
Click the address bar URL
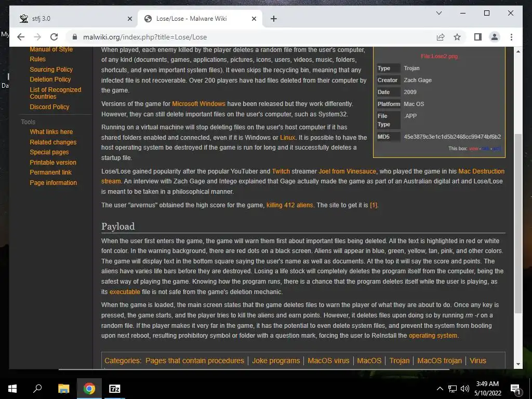pos(145,37)
